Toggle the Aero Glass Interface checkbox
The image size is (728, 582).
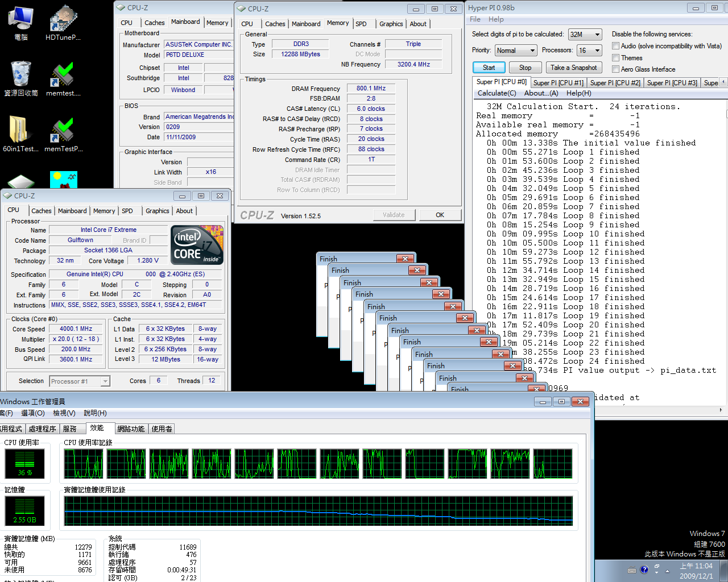[x=615, y=69]
